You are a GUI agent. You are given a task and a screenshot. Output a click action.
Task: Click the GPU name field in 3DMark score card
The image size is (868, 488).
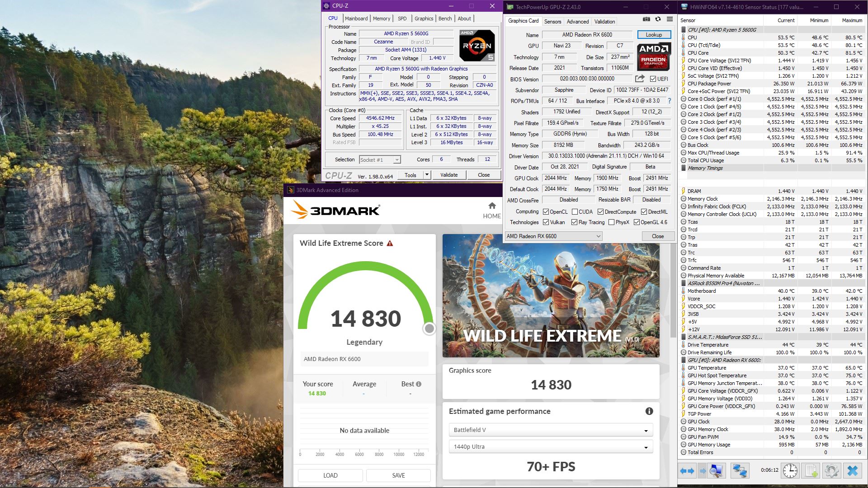coord(364,359)
